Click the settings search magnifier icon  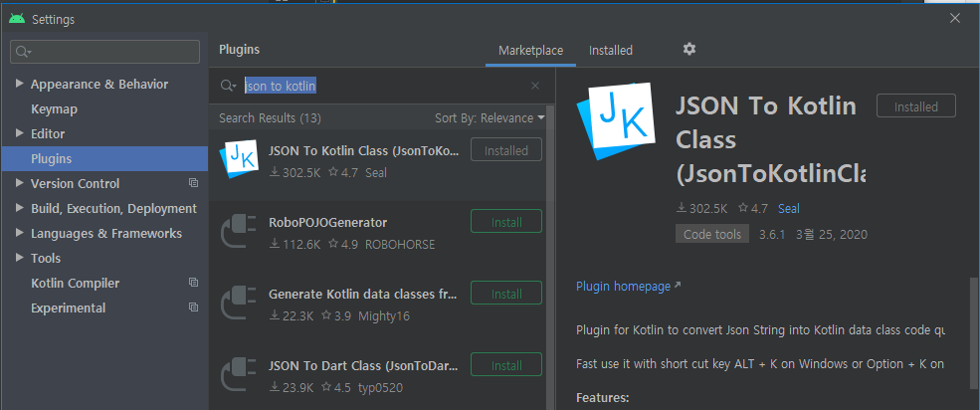point(23,52)
